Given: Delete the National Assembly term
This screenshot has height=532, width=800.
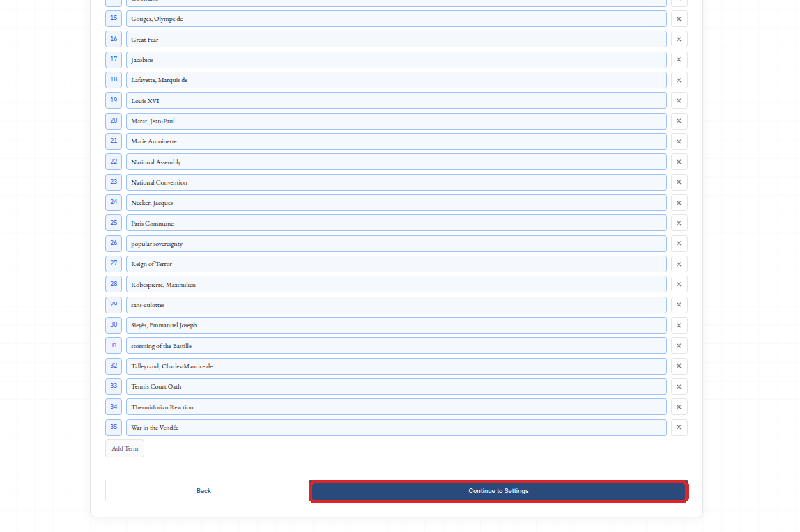Looking at the screenshot, I should [679, 162].
